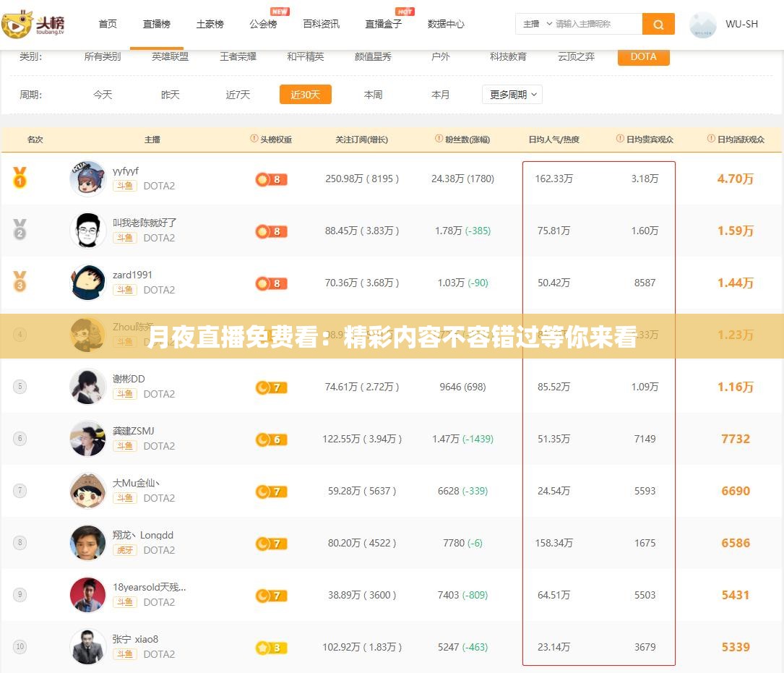Open streamer name 龚建ZSMJ
Screen dimensions: 784x673
point(134,431)
